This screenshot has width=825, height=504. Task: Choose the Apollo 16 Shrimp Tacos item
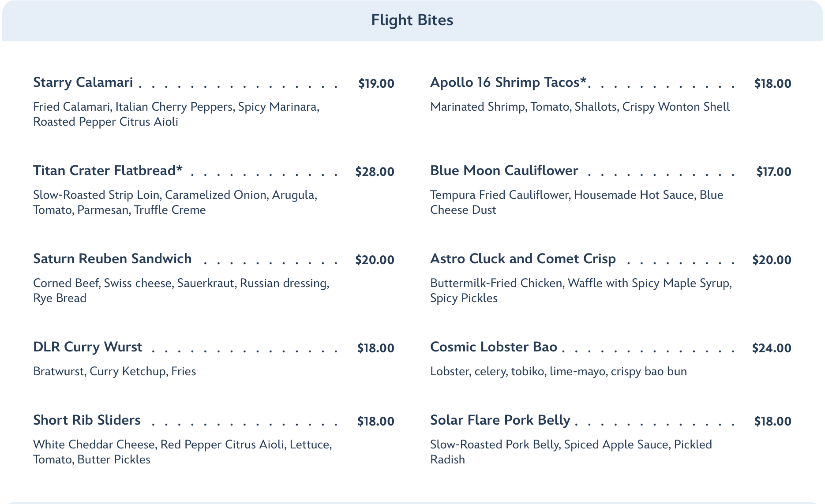[509, 82]
